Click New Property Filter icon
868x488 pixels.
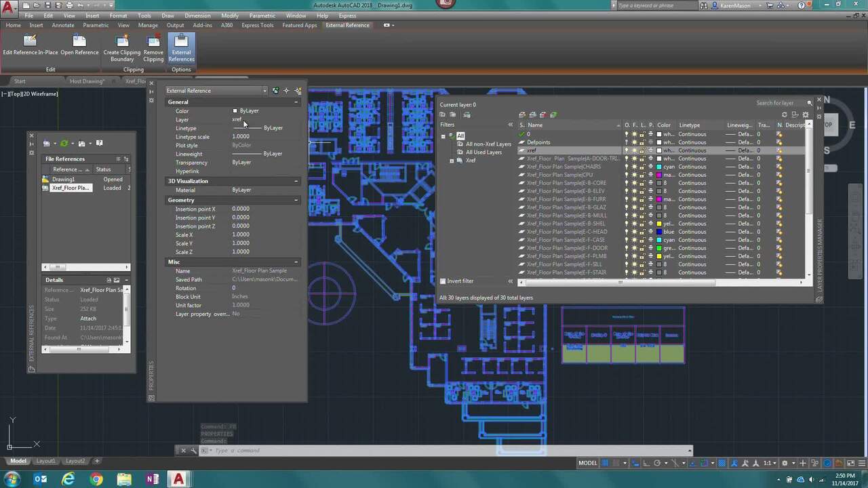pos(443,115)
